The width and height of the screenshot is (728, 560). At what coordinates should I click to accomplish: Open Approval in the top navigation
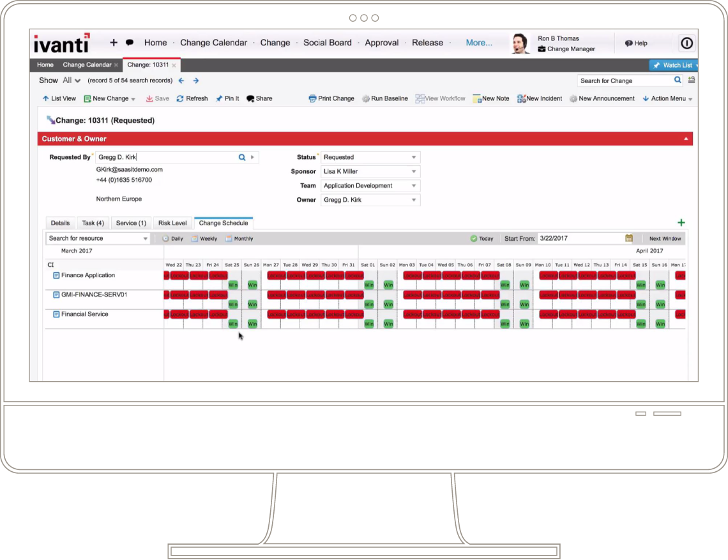pos(382,43)
